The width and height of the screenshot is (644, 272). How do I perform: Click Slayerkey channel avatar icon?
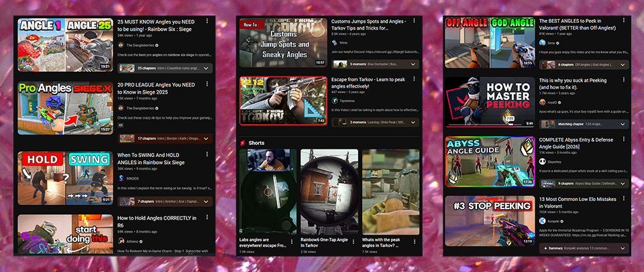(542, 161)
